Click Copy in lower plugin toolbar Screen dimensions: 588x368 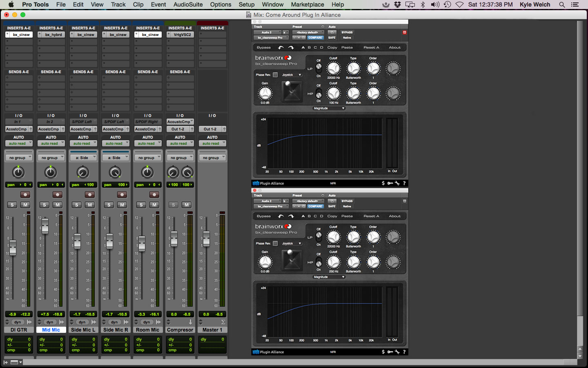332,216
